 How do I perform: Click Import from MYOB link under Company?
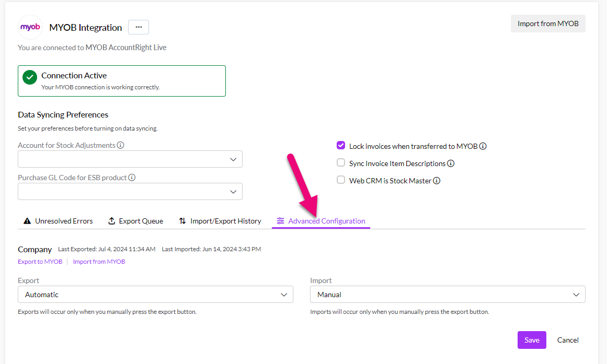99,262
